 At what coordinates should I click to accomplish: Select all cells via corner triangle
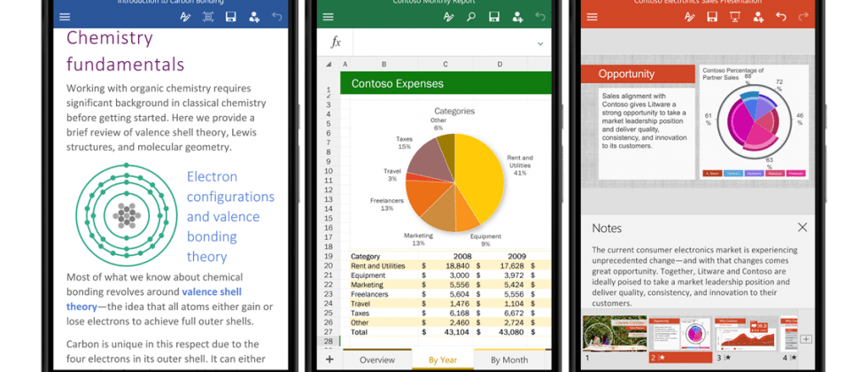(x=329, y=65)
